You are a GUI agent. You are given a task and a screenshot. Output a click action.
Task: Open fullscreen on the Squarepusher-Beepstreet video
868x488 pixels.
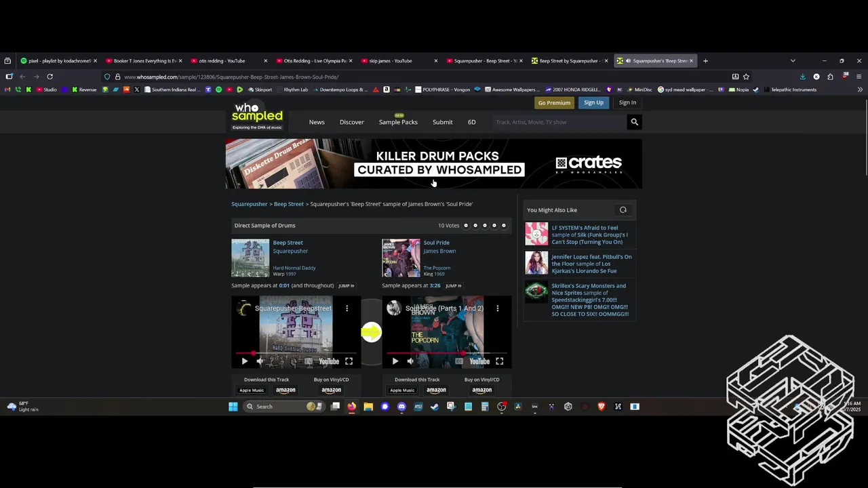click(x=349, y=361)
